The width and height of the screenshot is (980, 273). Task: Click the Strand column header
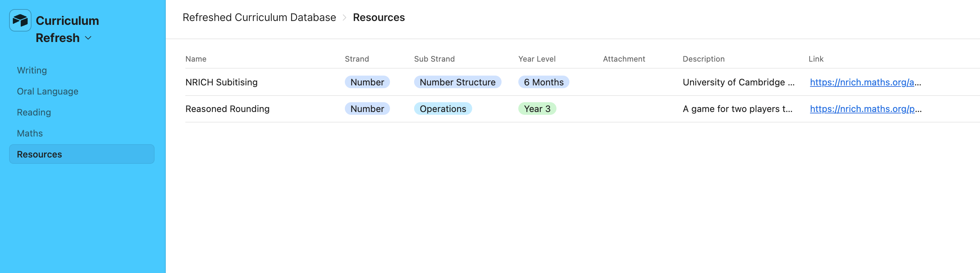pyautogui.click(x=357, y=59)
